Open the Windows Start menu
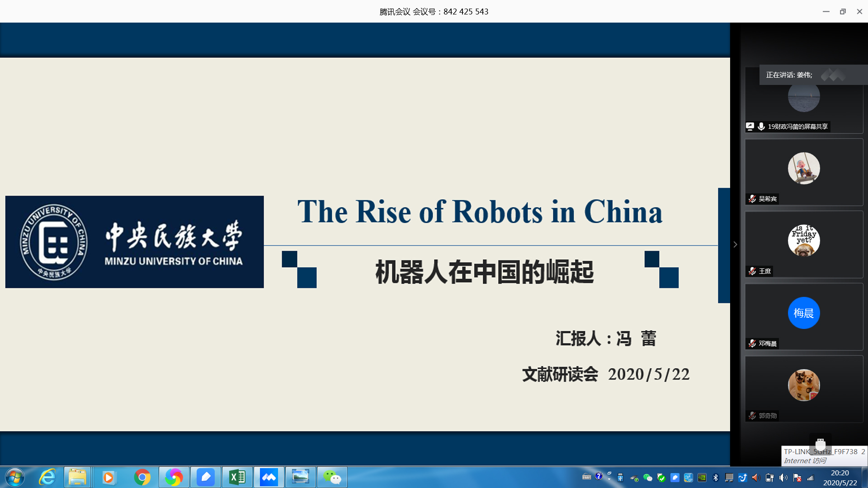Image resolution: width=868 pixels, height=488 pixels. click(x=14, y=477)
